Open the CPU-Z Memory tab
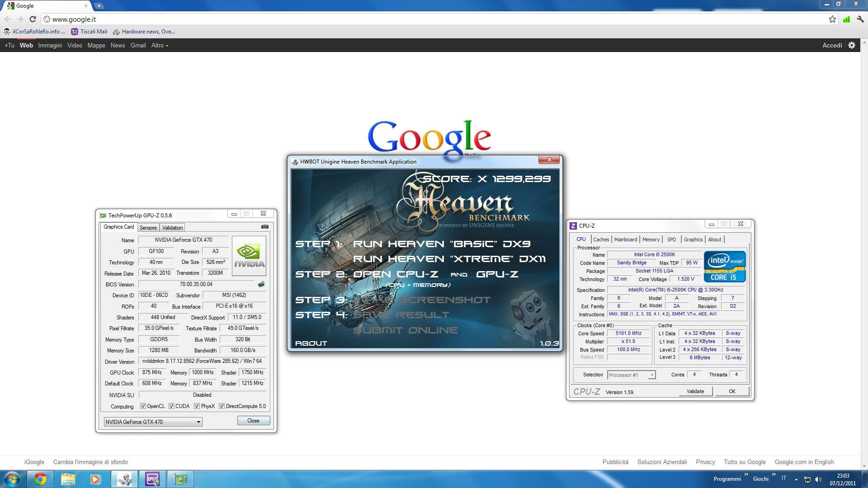The height and width of the screenshot is (488, 868). (x=651, y=239)
